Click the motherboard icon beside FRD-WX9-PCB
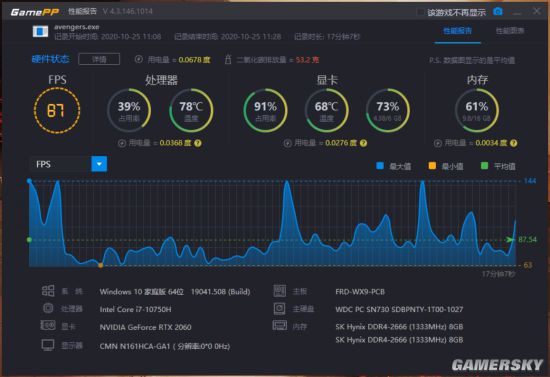The image size is (550, 377). [x=280, y=291]
